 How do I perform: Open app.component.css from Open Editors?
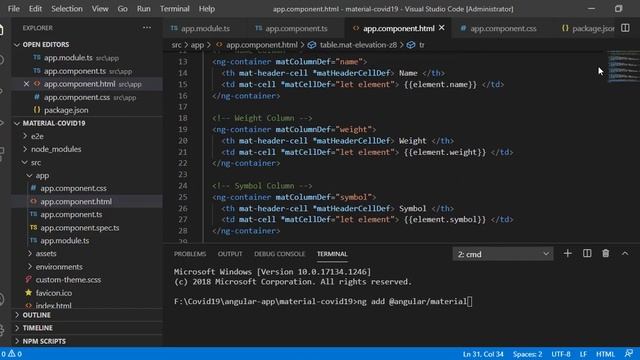[x=87, y=97]
